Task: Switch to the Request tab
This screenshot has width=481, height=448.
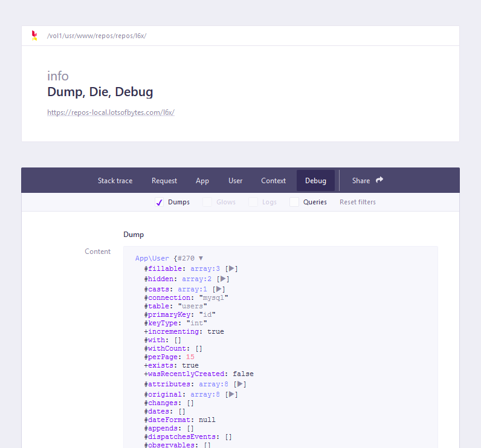Action: coord(164,181)
